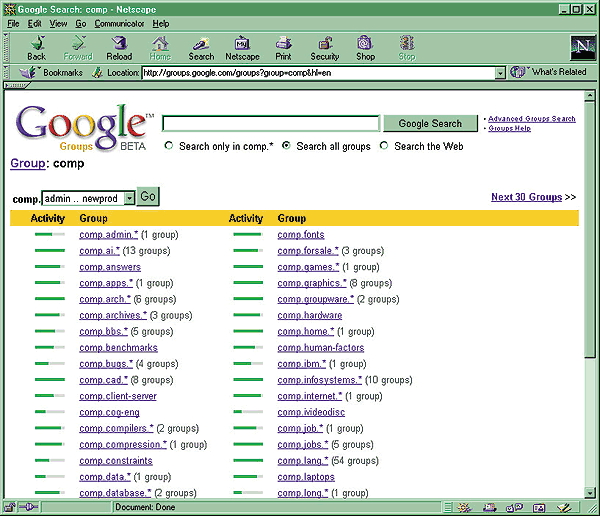Click the Forward toolbar icon
The height and width of the screenshot is (516, 600).
point(78,48)
